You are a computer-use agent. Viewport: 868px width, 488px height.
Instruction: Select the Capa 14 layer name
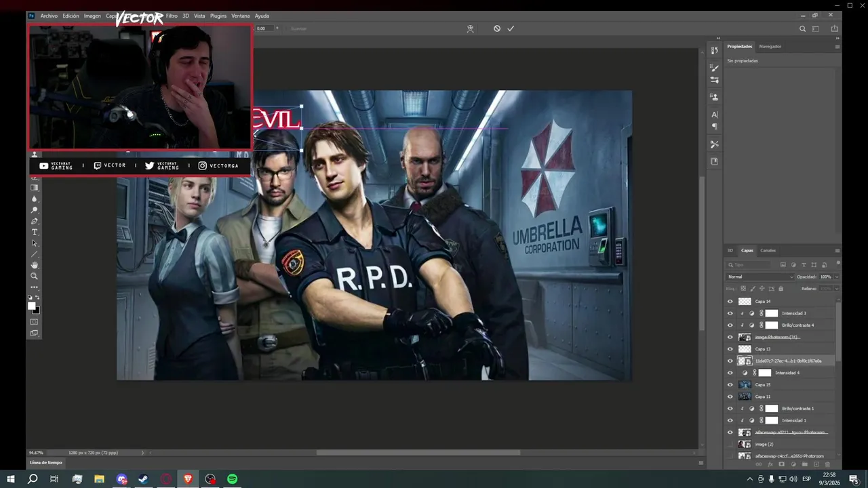763,301
